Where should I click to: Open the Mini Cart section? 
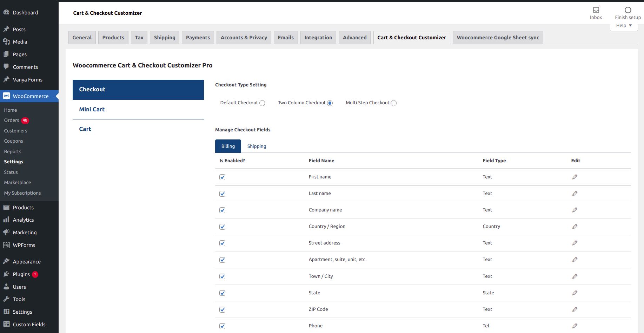[92, 110]
